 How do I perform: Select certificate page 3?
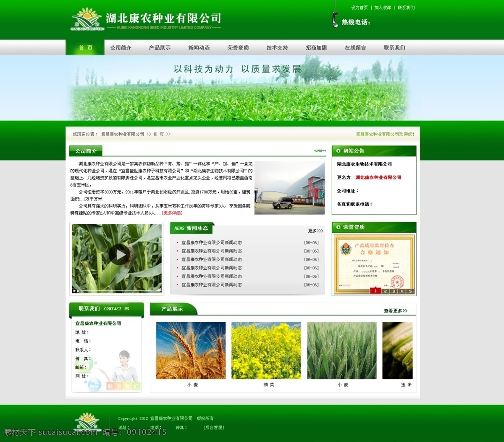coord(394,291)
